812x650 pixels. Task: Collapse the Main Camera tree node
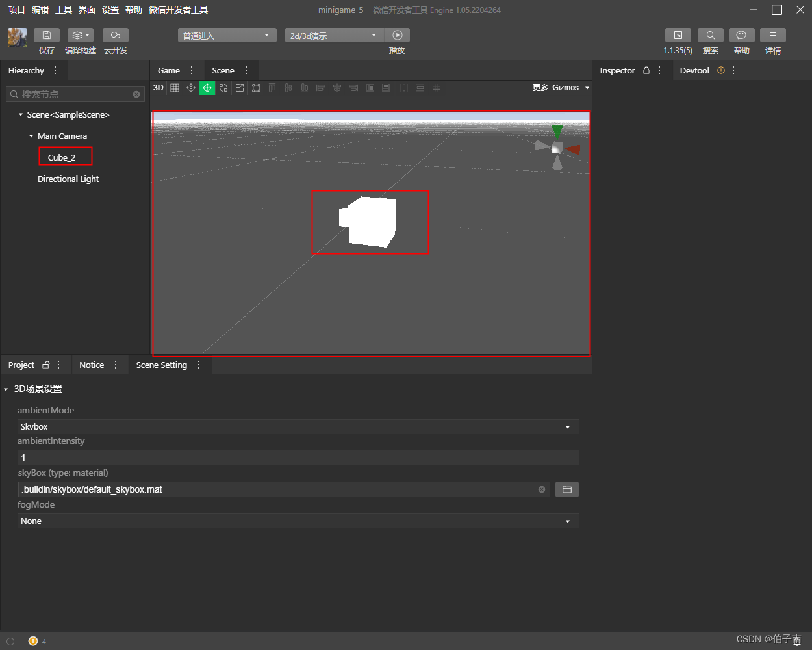(31, 136)
